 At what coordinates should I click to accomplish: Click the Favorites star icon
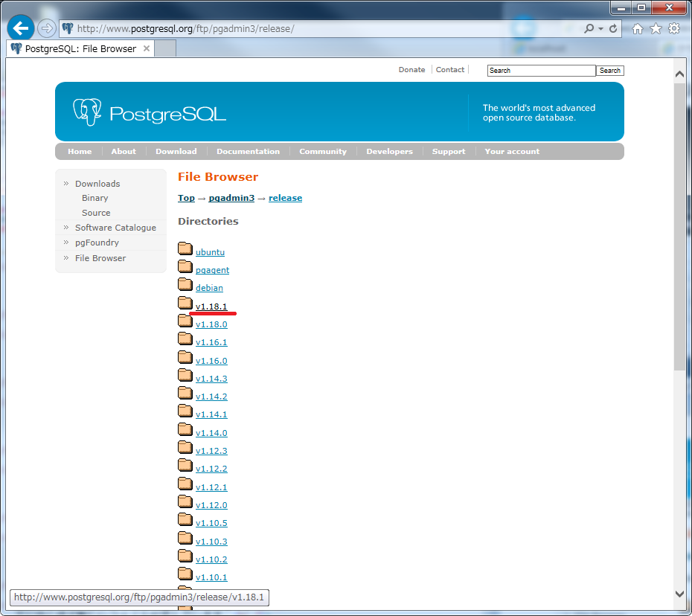coord(656,29)
